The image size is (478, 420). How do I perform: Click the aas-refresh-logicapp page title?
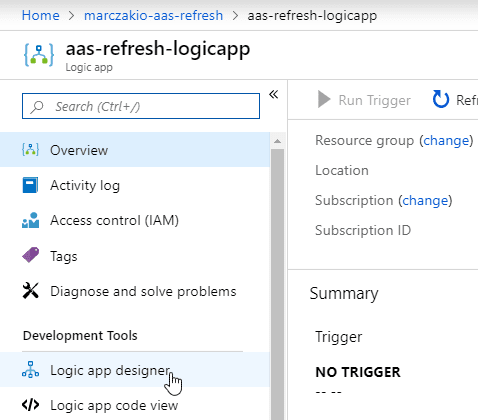point(158,49)
